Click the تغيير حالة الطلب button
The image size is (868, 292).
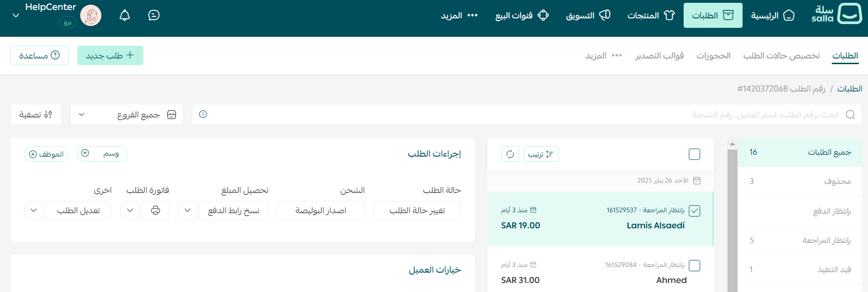click(x=417, y=210)
